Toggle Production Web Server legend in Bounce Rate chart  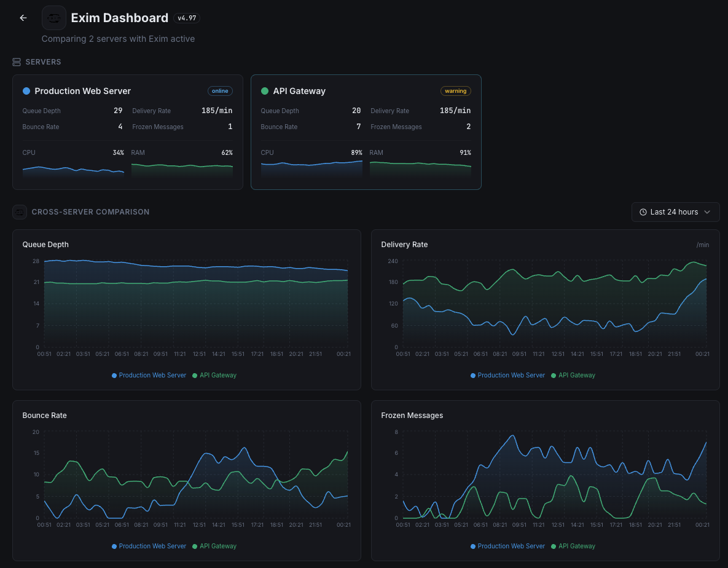[149, 546]
